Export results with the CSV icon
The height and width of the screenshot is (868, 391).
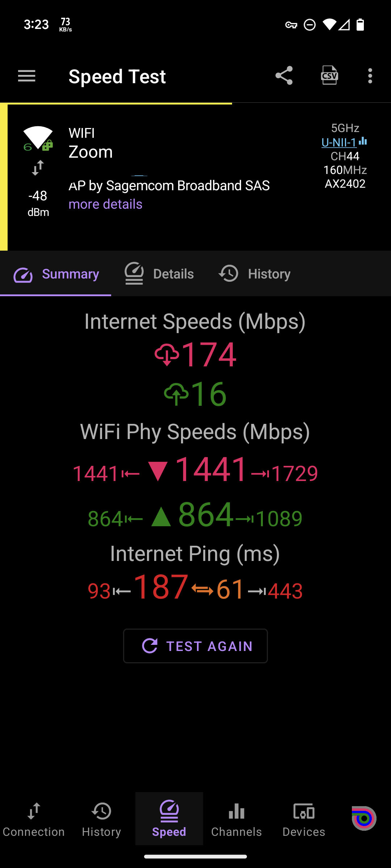point(329,75)
